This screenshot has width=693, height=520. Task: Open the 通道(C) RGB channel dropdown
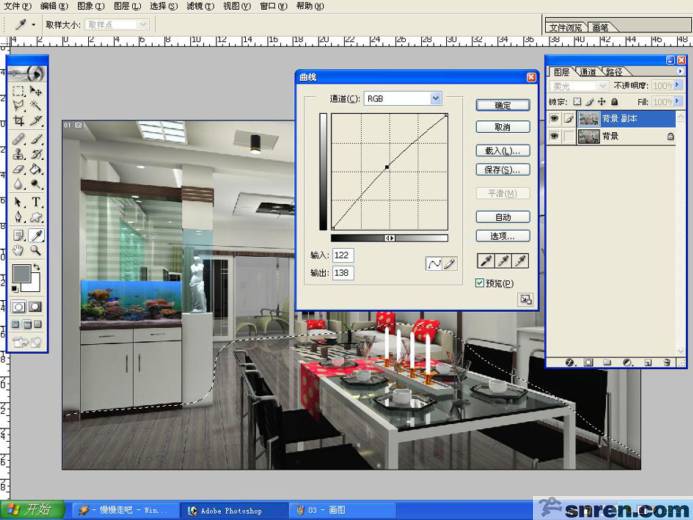436,98
